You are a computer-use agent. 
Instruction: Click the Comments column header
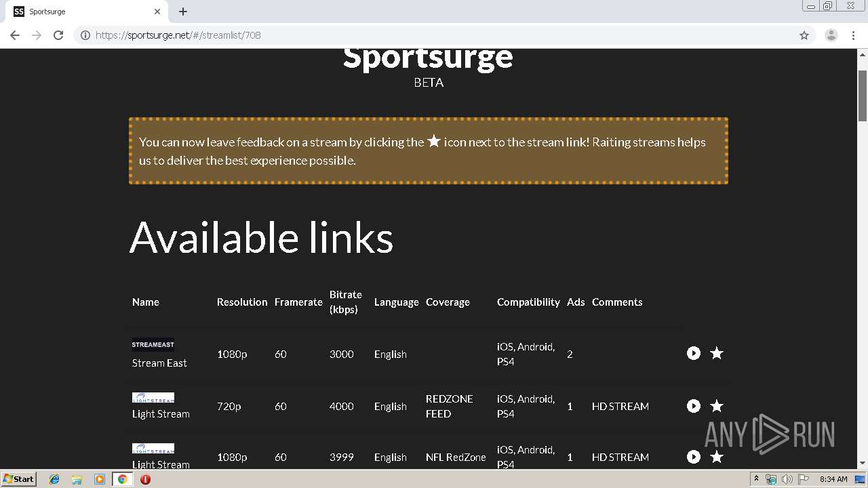pyautogui.click(x=617, y=302)
